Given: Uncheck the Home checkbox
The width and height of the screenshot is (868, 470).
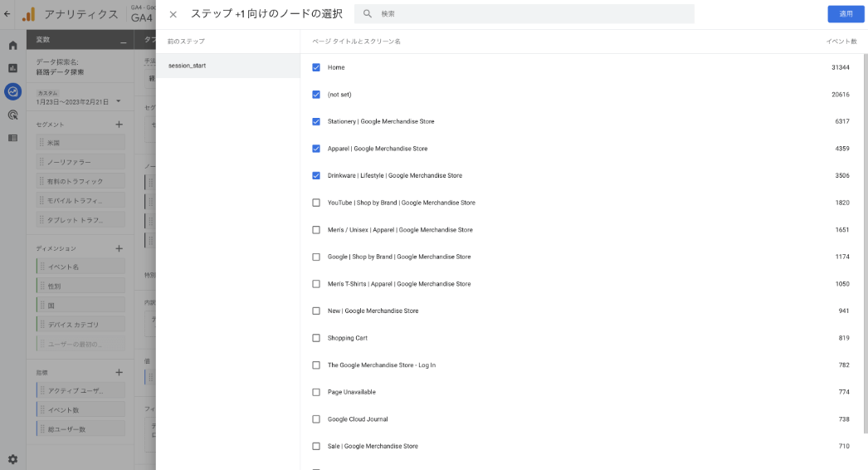Looking at the screenshot, I should (x=316, y=67).
